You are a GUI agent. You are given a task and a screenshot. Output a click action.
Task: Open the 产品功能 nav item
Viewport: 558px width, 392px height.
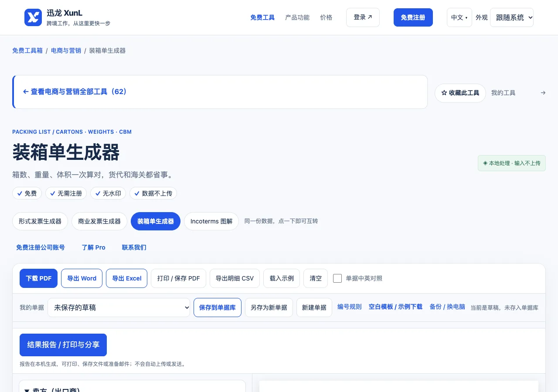297,17
